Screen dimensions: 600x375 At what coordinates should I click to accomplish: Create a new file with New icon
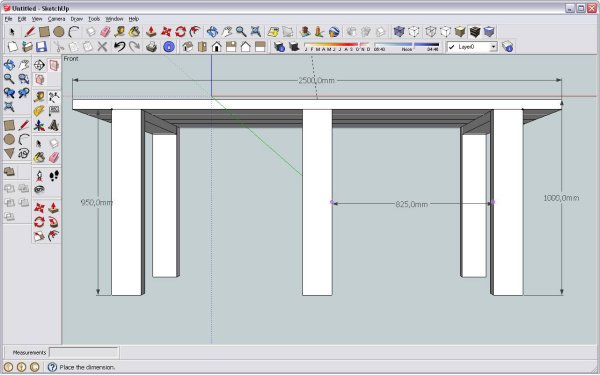[13, 47]
